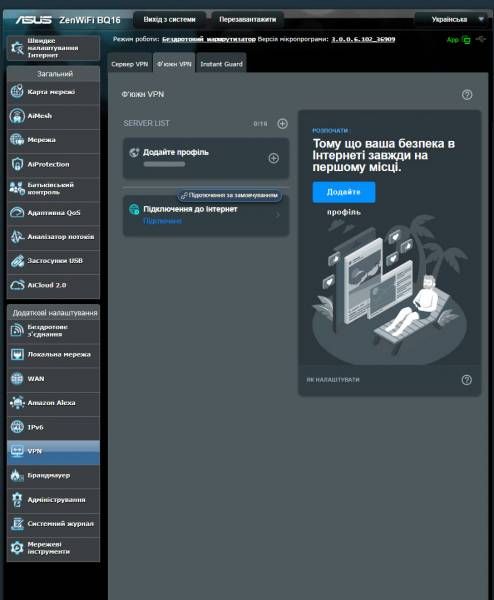
Task: Click the IPv6 icon
Action: (17, 427)
